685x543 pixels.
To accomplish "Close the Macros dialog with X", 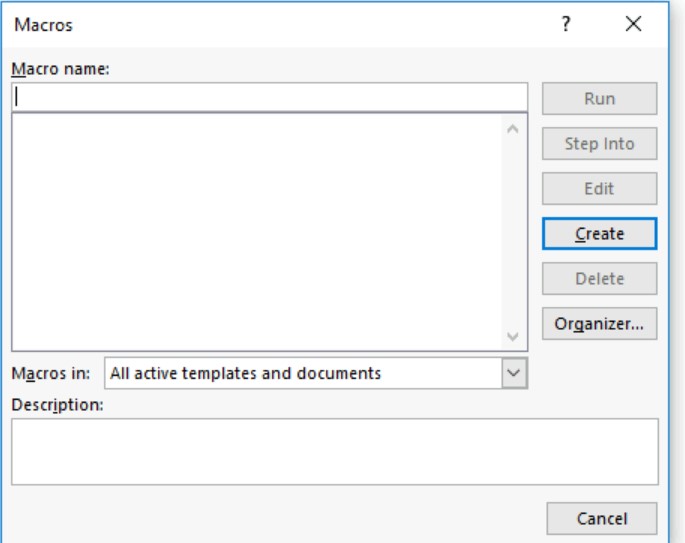I will point(633,24).
